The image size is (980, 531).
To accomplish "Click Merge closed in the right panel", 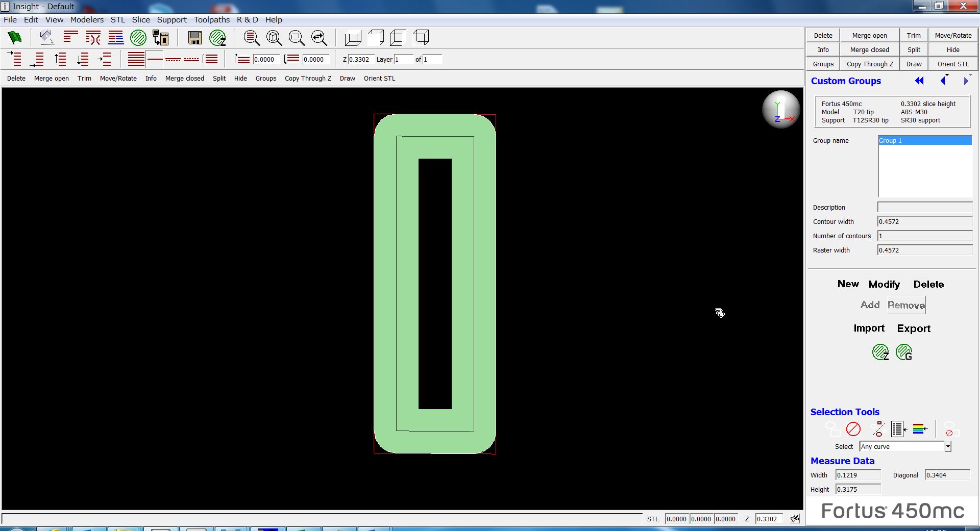I will 869,49.
